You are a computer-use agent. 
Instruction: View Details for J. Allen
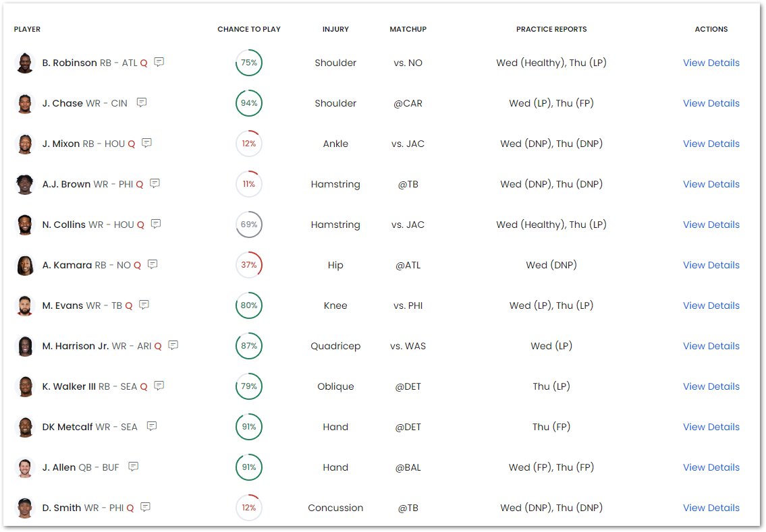pos(711,467)
